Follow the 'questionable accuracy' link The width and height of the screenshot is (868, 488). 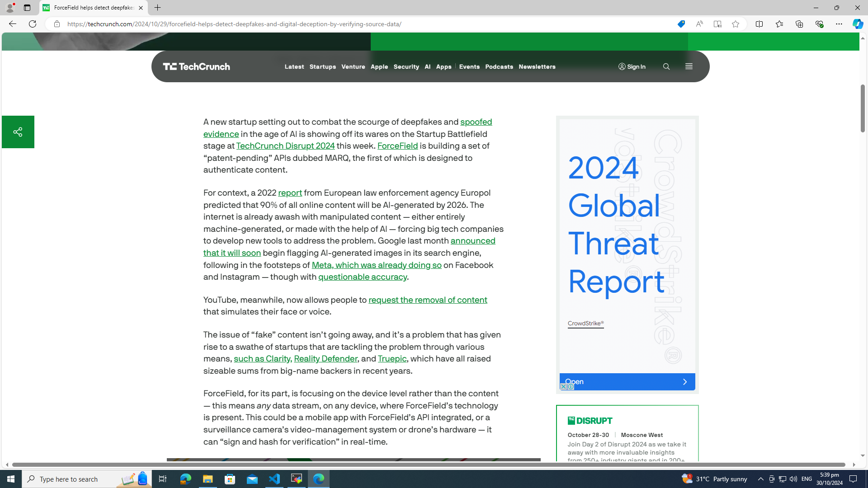(x=363, y=277)
